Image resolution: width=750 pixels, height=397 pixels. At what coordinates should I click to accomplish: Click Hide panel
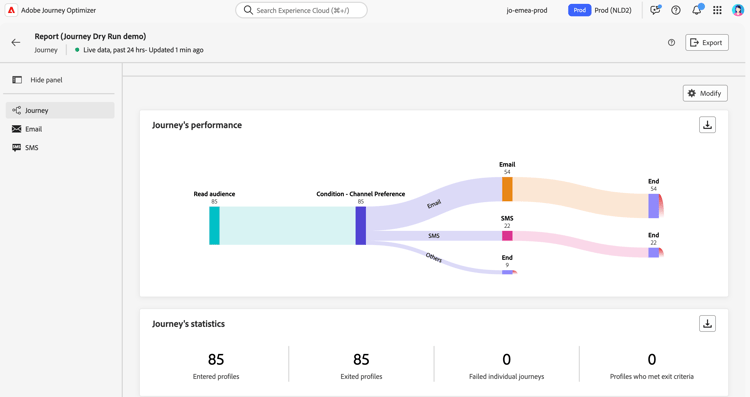(x=37, y=80)
